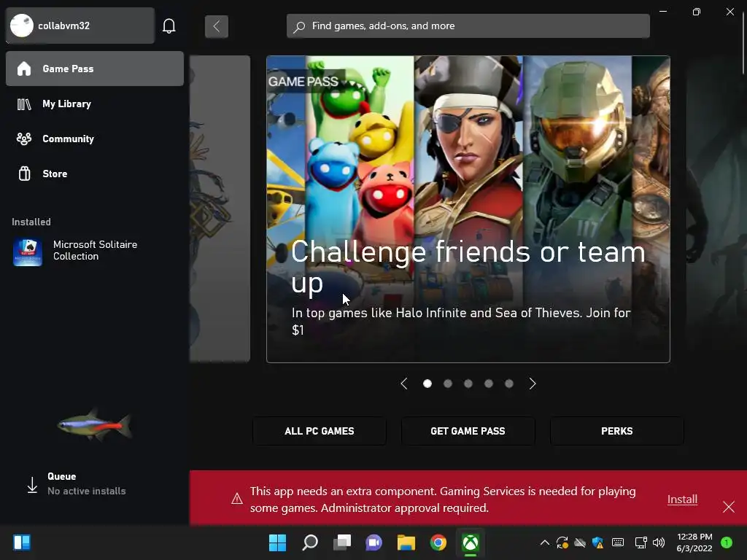Screen dimensions: 747x560
Task: Click the Windows Security tray icon
Action: (598, 542)
